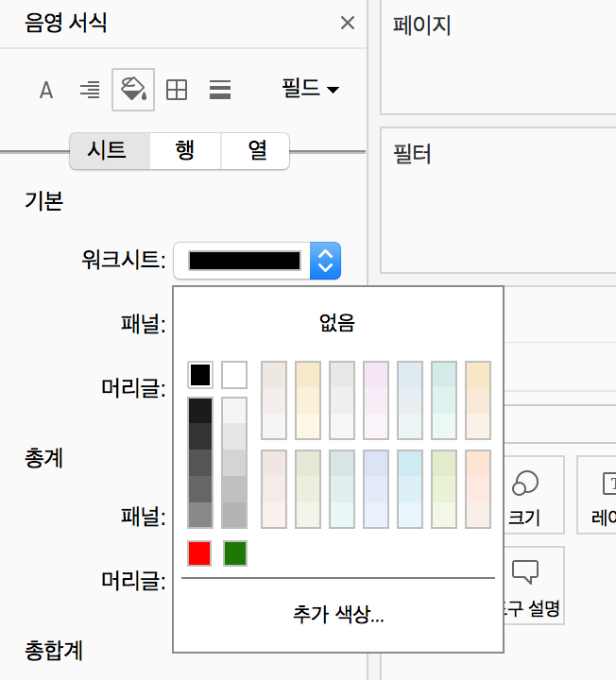616x680 pixels.
Task: Pick the white color swatch
Action: pyautogui.click(x=234, y=375)
